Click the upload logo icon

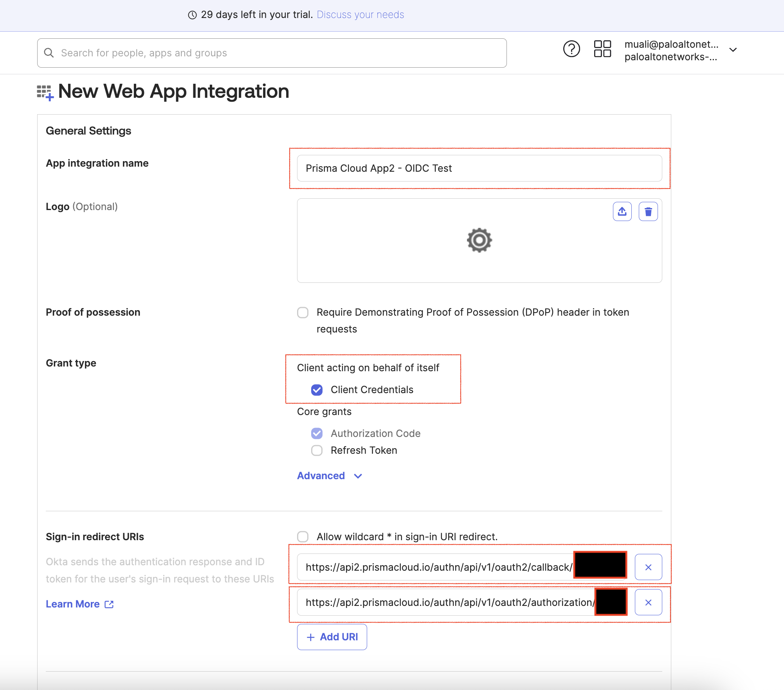[x=622, y=212]
